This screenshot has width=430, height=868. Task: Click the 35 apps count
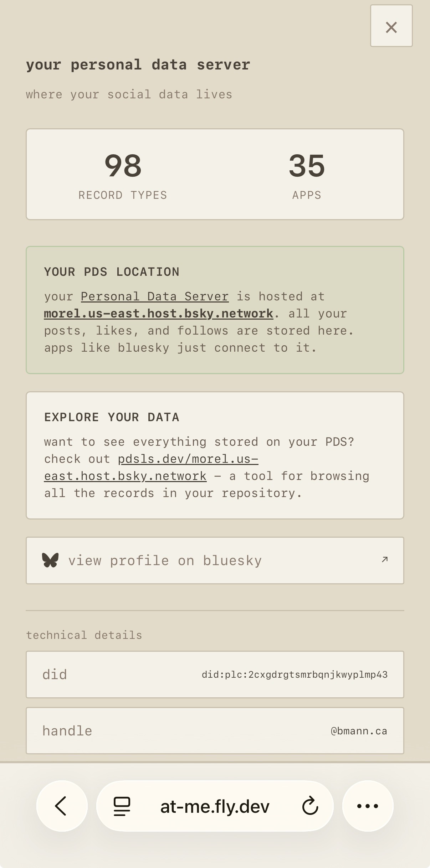307,166
